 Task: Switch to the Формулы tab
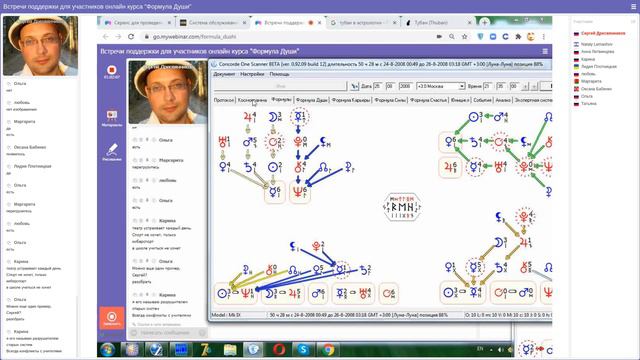coord(281,100)
